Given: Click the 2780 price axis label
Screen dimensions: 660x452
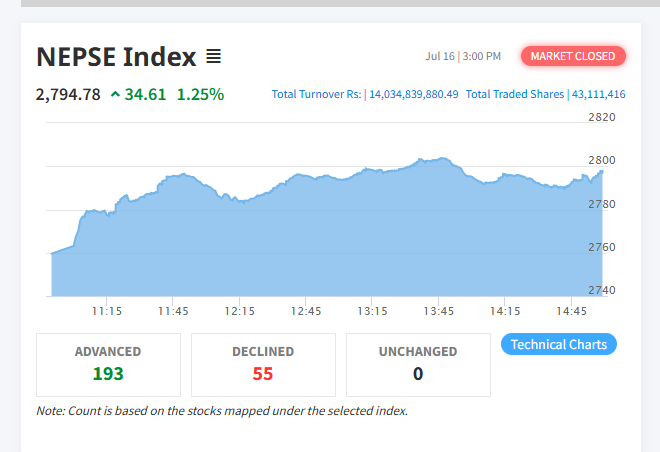Looking at the screenshot, I should click(x=601, y=204).
